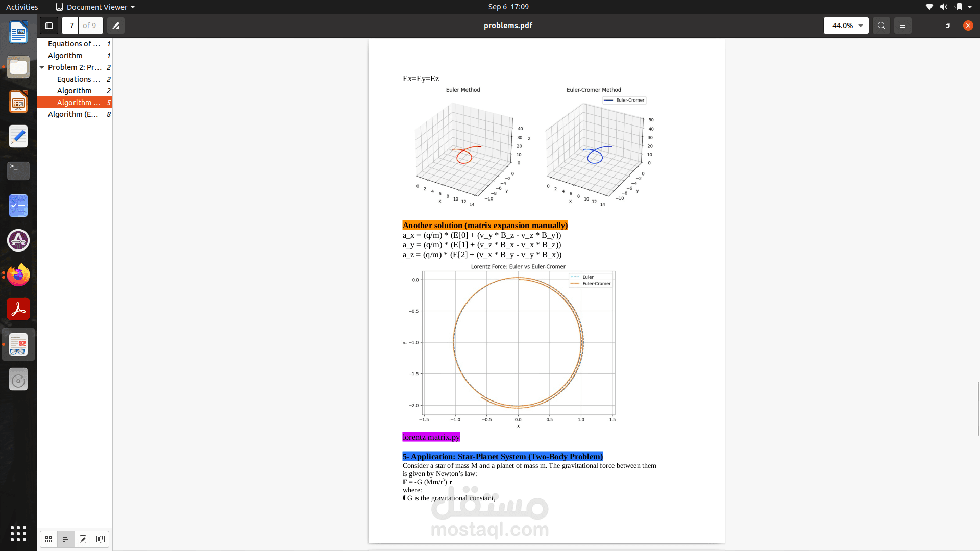Viewport: 980px width, 551px height.
Task: Open the hamburger file options menu
Action: click(x=902, y=26)
